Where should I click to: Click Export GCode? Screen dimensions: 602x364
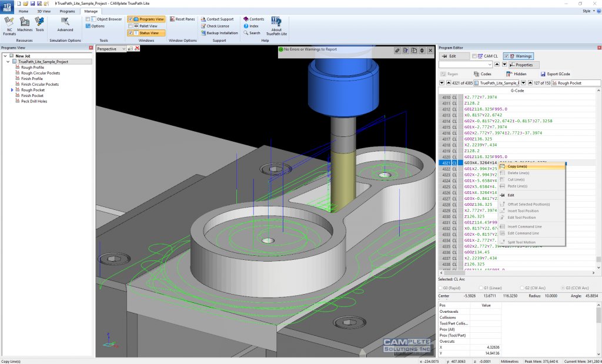coord(555,74)
